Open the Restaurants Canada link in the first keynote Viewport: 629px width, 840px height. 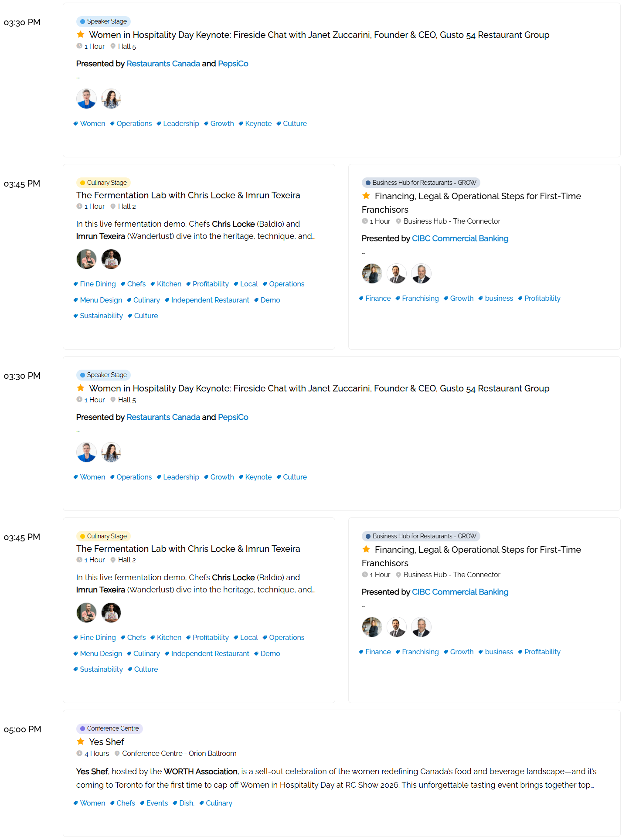point(163,64)
